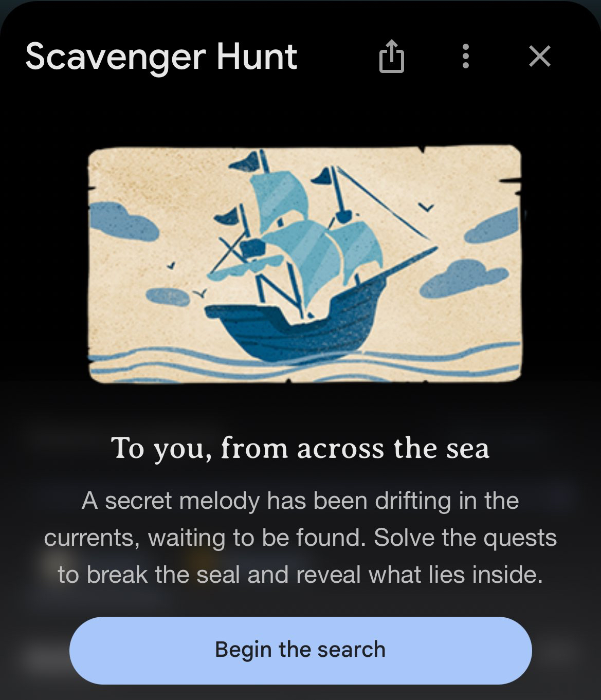
Task: Close the Scavenger Hunt panel
Action: (539, 56)
